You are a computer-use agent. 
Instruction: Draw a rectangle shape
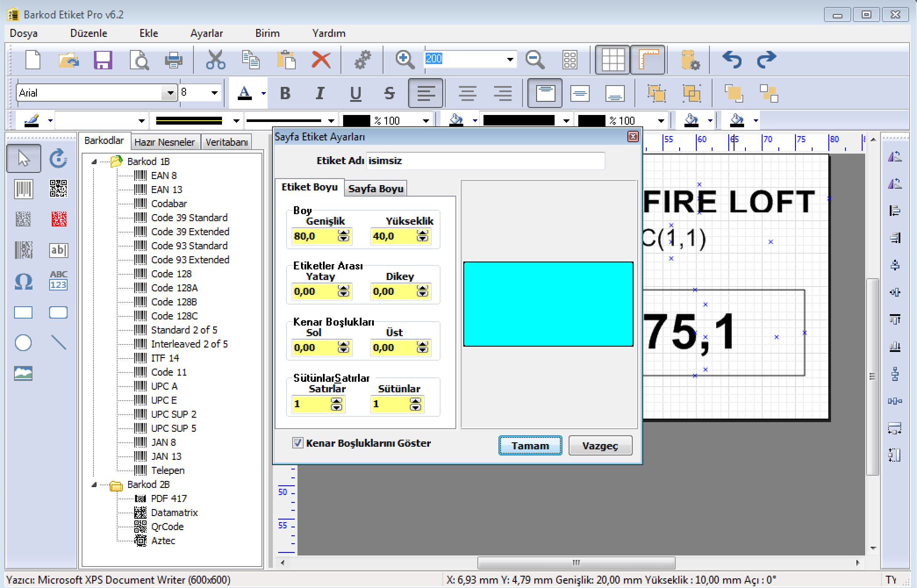click(23, 312)
